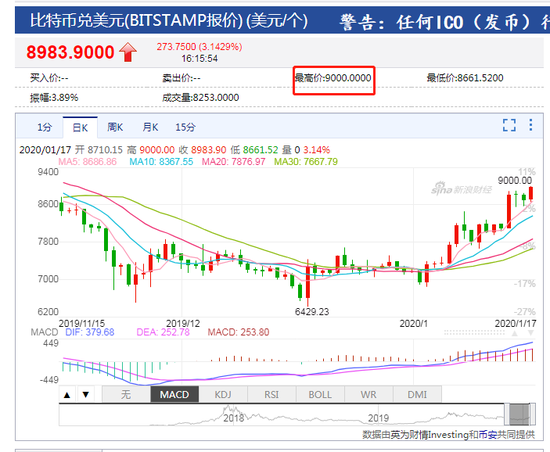
Task: Click the current price 8983.9000
Action: tap(70, 52)
